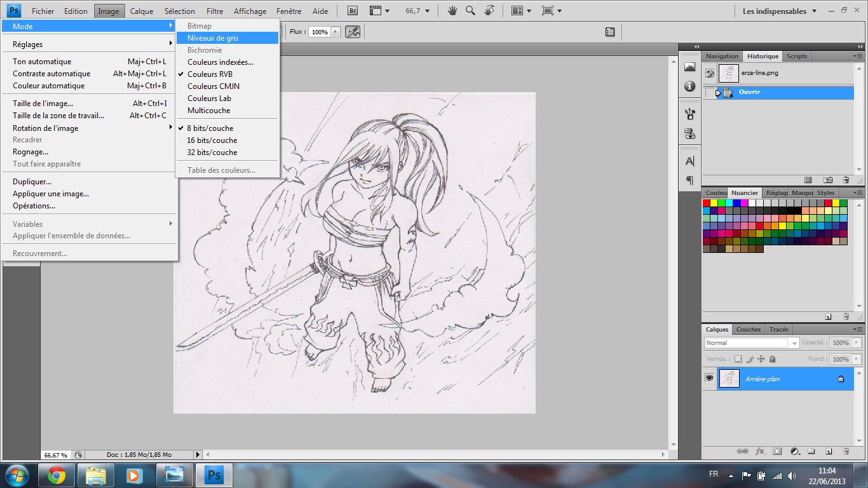
Task: Open the Flux 100% slider arrow
Action: click(x=336, y=32)
